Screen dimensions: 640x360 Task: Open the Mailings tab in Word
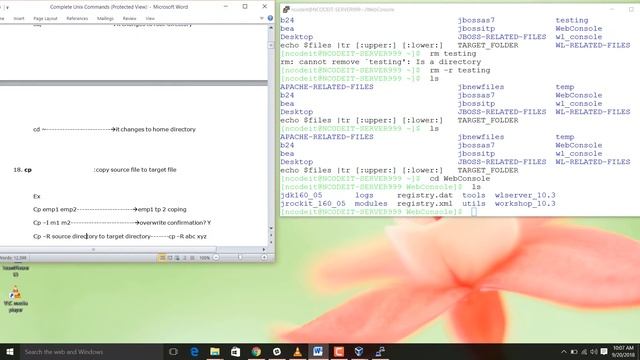click(x=105, y=18)
